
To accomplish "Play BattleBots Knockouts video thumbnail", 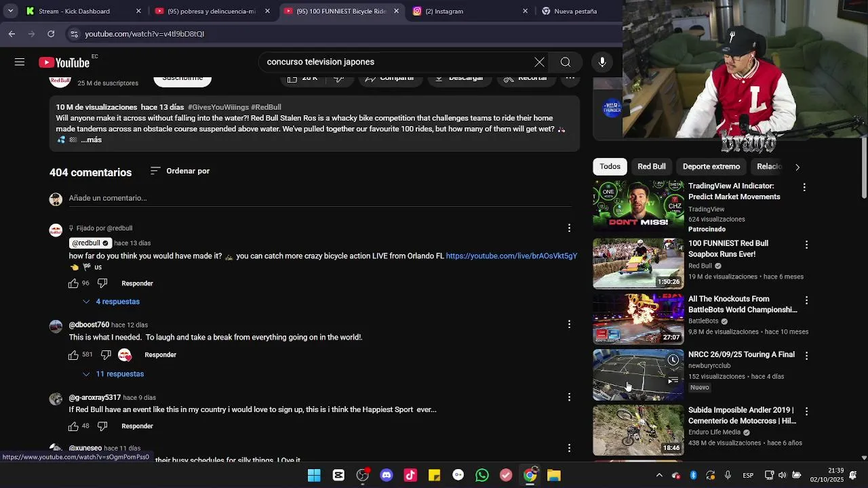I will click(639, 319).
